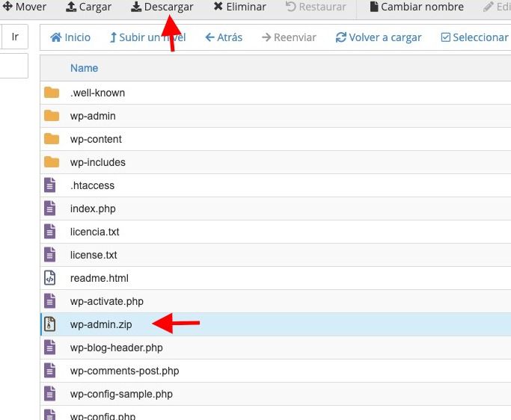Select the 'wp-admin' folder name
This screenshot has height=420, width=511.
(x=93, y=117)
